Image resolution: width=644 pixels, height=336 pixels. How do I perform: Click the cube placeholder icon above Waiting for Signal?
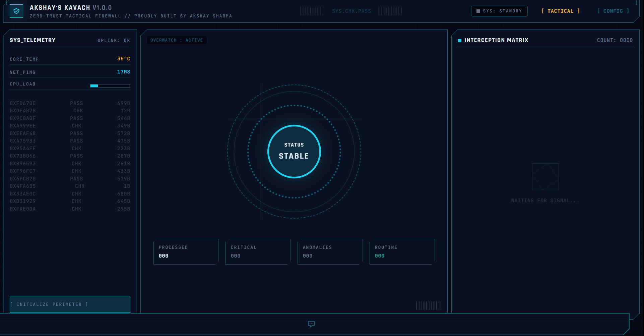pyautogui.click(x=545, y=177)
